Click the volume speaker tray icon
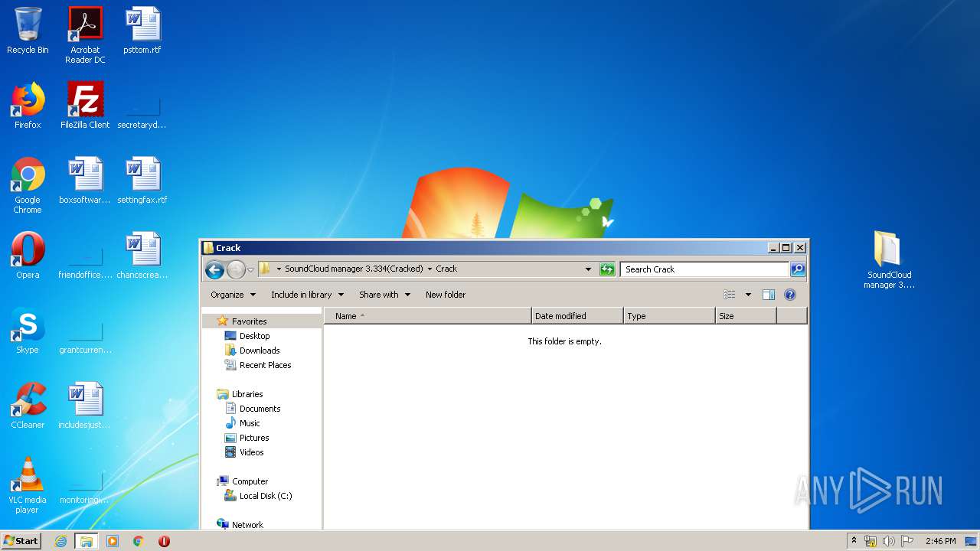 coord(888,541)
